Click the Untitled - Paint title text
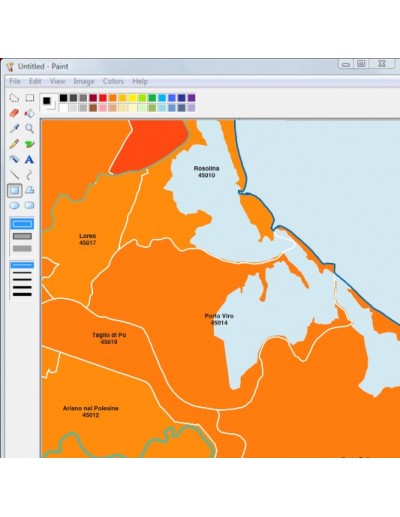 [x=43, y=66]
